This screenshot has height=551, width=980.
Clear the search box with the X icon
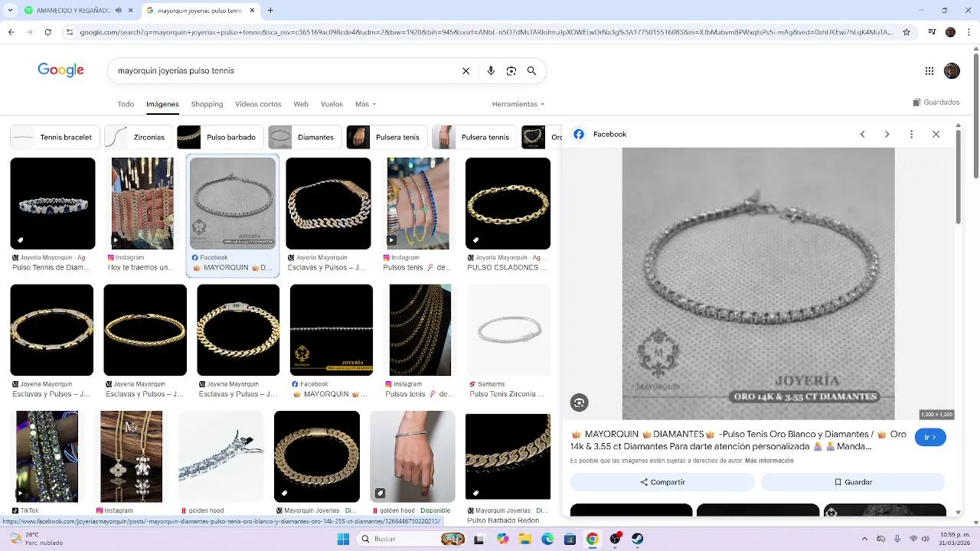point(465,70)
